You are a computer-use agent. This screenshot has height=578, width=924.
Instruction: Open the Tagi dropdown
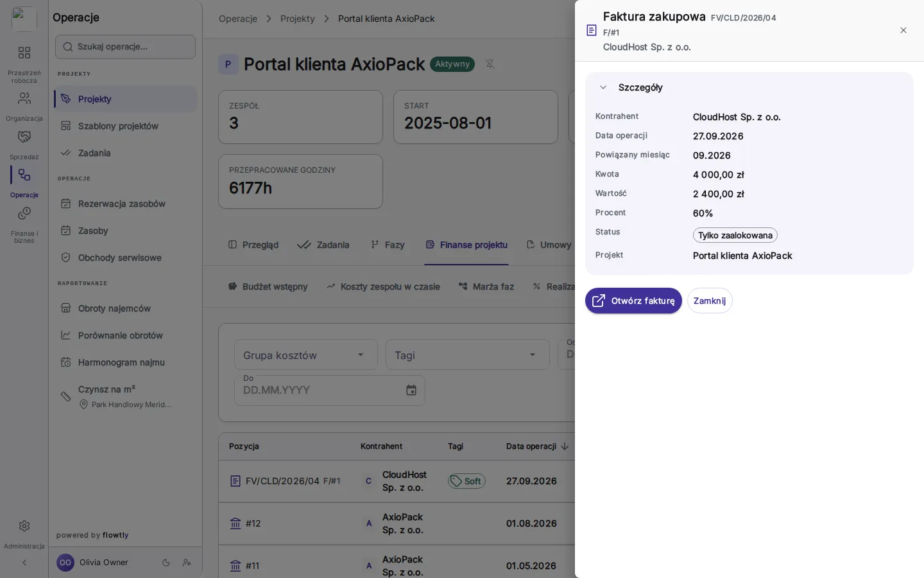468,355
